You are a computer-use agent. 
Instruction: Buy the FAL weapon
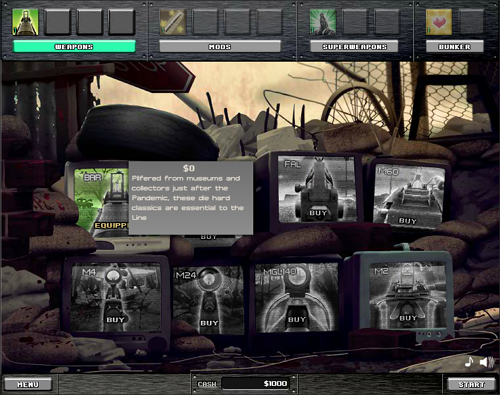point(318,212)
